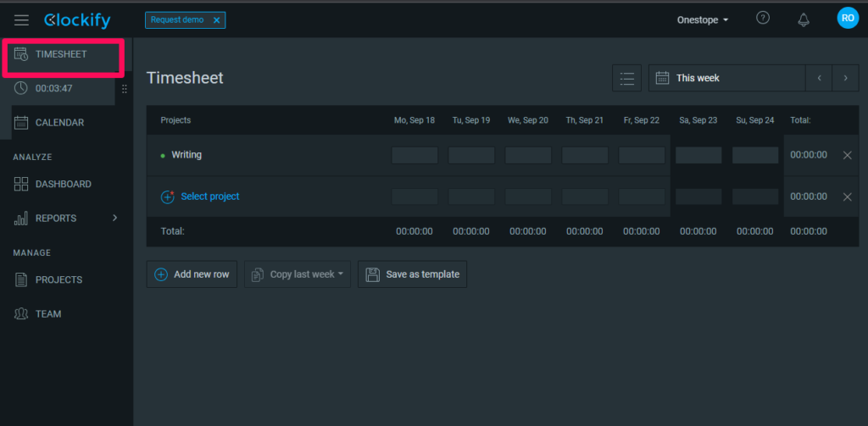This screenshot has height=426, width=868.
Task: Open Projects in the sidebar
Action: tap(58, 280)
